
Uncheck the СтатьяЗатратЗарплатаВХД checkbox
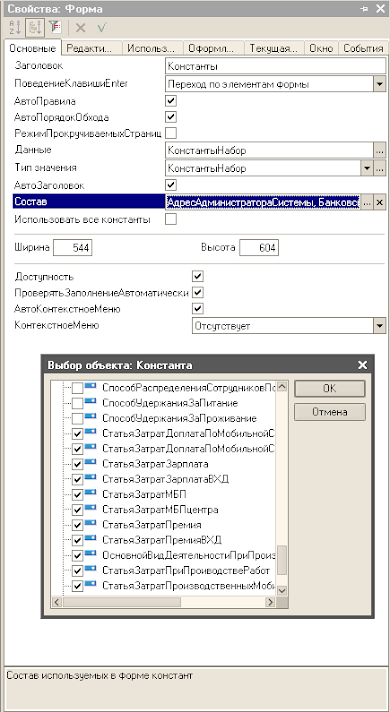78,480
